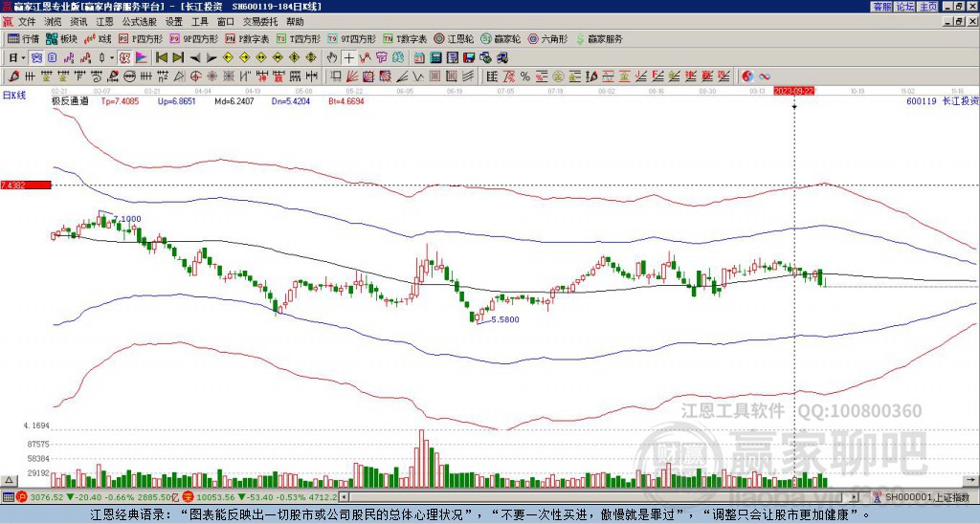Step chart right with black arrow
This screenshot has width=980, height=524.
[212, 58]
